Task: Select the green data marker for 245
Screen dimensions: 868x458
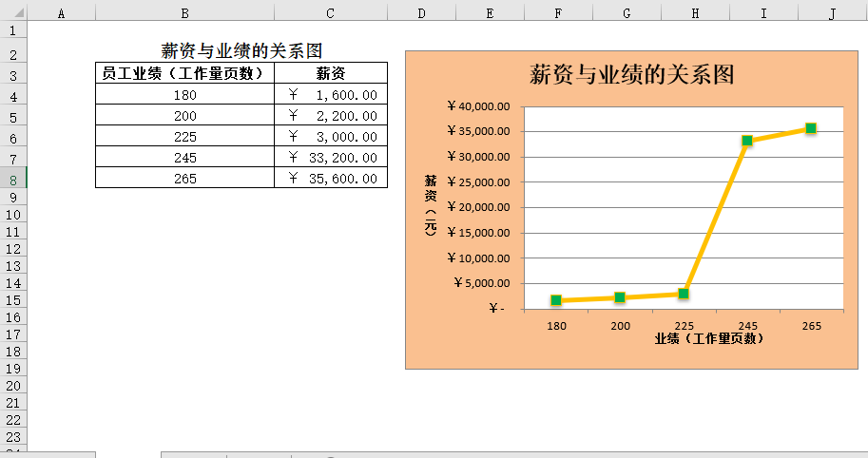Action: click(747, 141)
